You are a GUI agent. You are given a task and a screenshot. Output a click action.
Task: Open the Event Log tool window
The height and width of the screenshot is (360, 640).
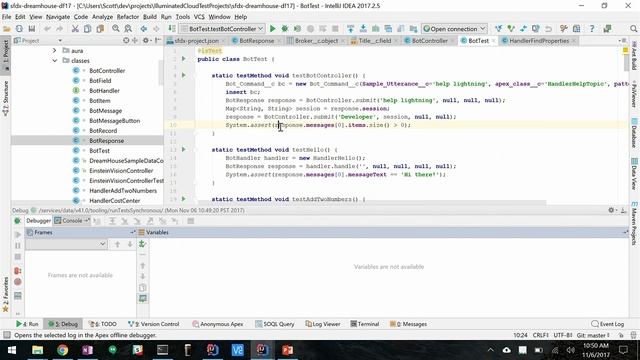(608, 324)
